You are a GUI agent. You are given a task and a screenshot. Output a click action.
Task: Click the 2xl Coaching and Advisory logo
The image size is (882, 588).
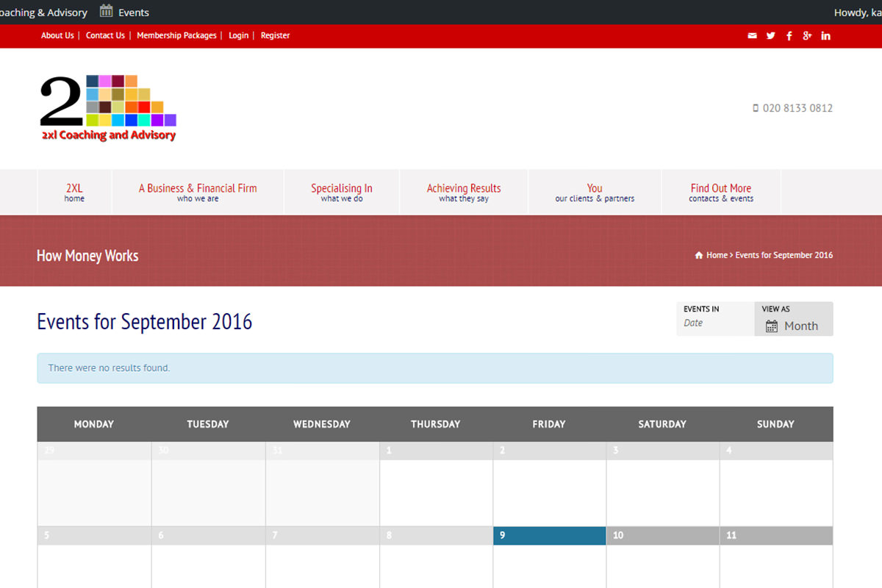(x=108, y=108)
